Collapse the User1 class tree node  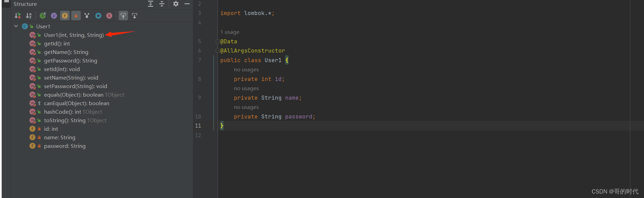(16, 26)
